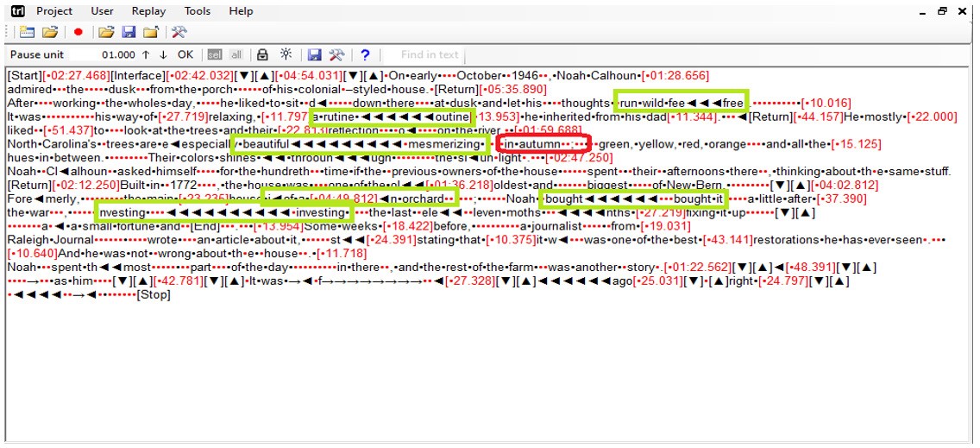Viewport: 980px width, 448px height.
Task: Create a new project with first toolbar icon
Action: click(x=27, y=32)
